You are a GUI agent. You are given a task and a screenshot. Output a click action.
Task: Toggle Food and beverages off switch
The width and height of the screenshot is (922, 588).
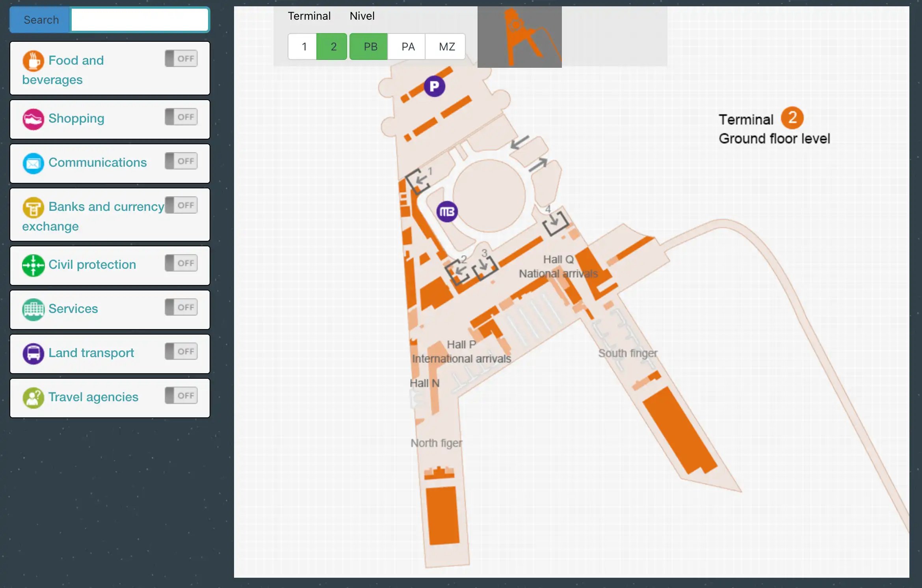pyautogui.click(x=181, y=58)
